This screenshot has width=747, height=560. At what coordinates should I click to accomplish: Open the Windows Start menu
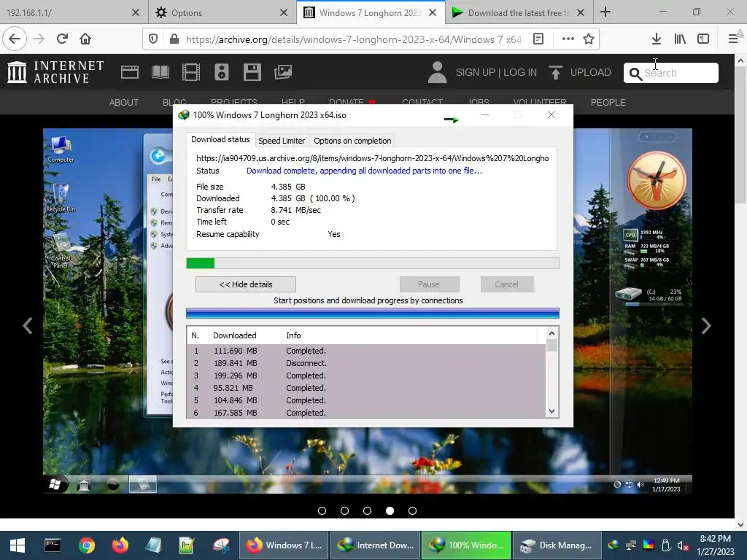click(18, 545)
